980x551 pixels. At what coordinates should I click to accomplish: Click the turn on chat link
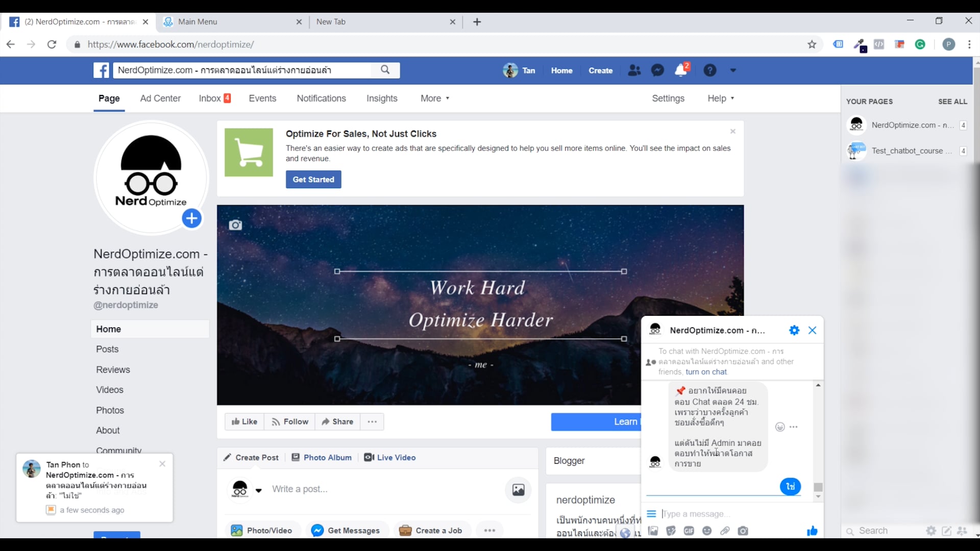(706, 372)
